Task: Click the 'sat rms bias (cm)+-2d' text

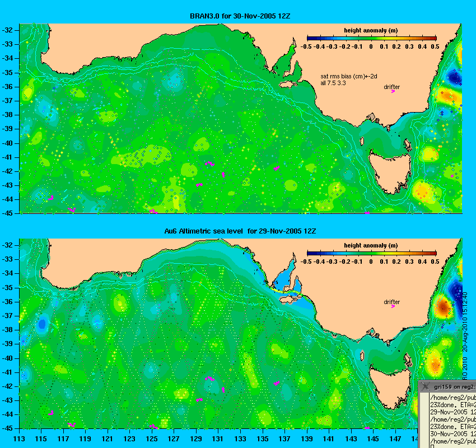Action: (349, 77)
